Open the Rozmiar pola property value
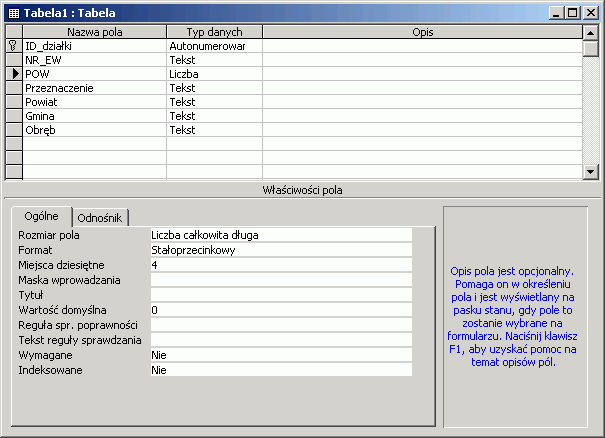The height and width of the screenshot is (438, 605). tap(280, 235)
